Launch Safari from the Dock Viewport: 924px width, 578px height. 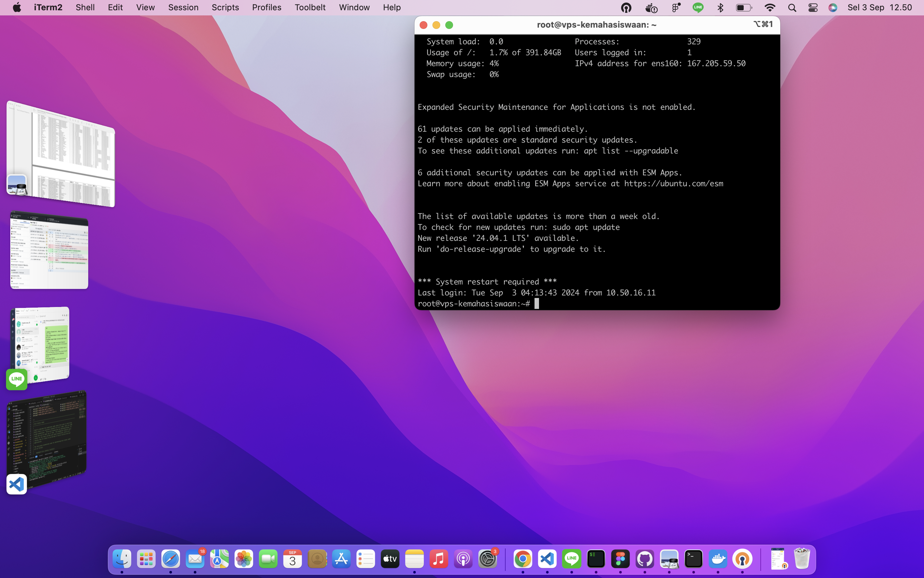click(x=171, y=559)
